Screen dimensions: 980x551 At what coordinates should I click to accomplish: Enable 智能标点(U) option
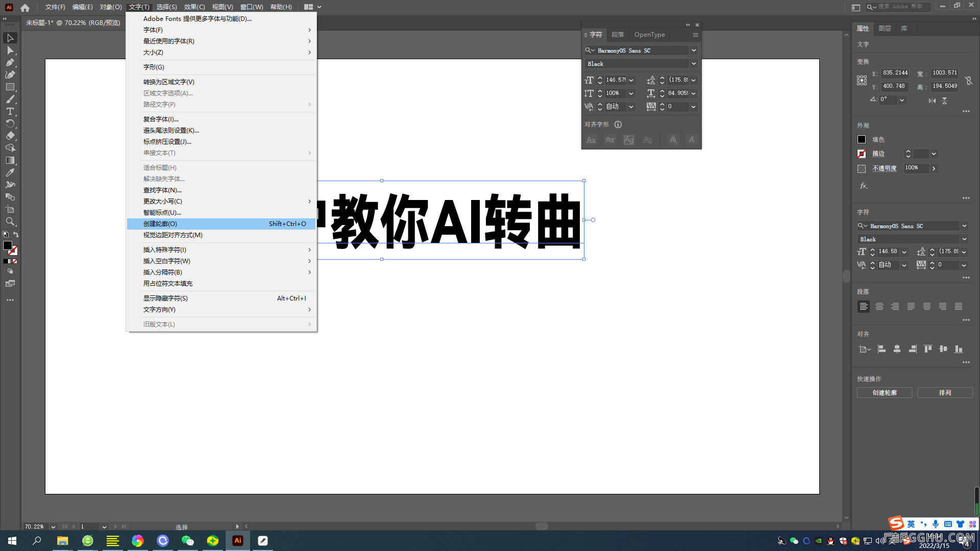click(161, 212)
